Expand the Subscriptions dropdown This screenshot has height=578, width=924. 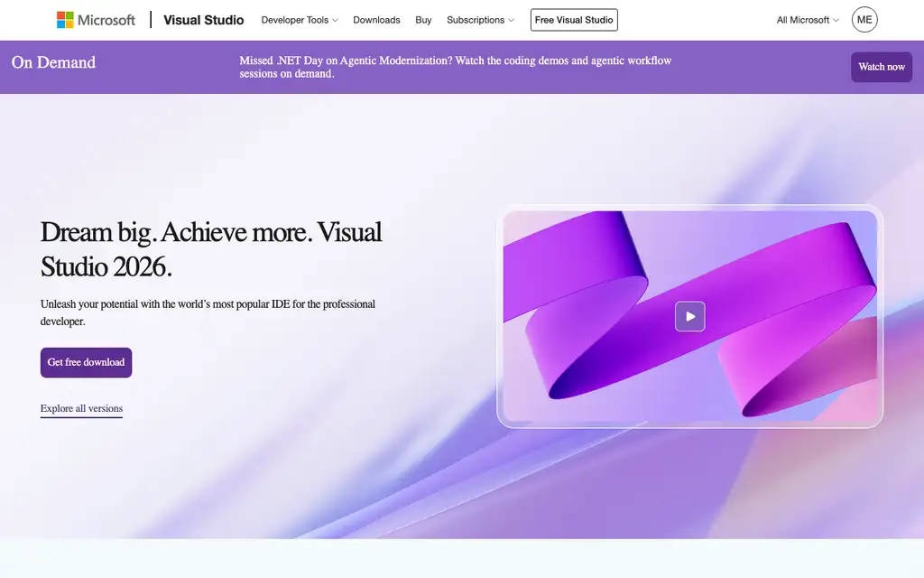[480, 20]
